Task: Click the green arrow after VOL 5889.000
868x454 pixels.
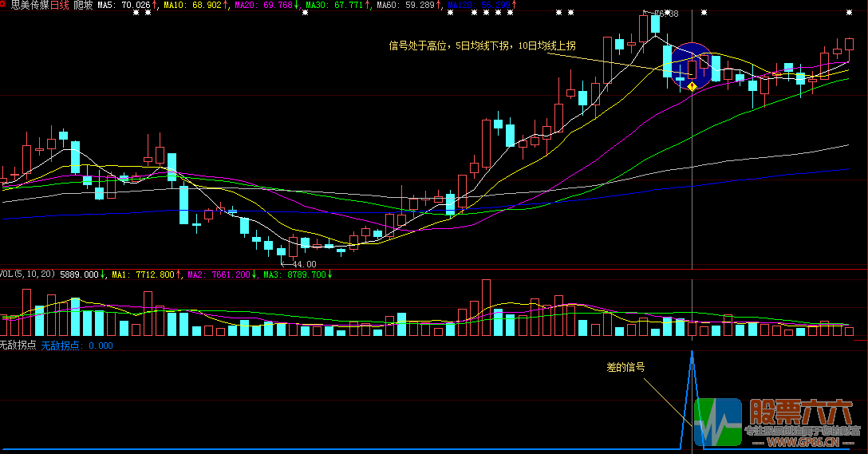Action: 103,274
